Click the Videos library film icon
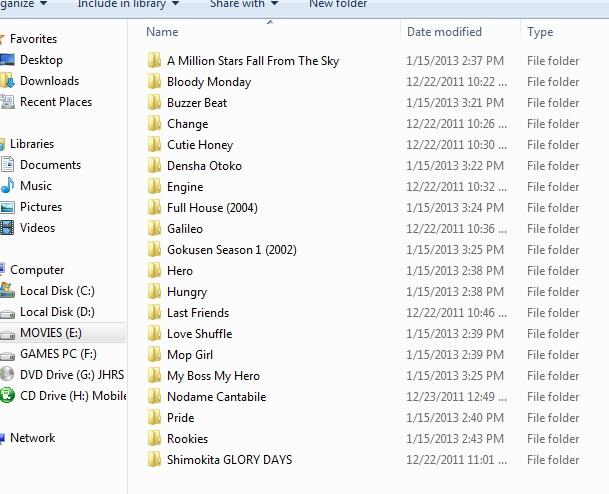Screen dimensions: 609x494 [x=7, y=228]
